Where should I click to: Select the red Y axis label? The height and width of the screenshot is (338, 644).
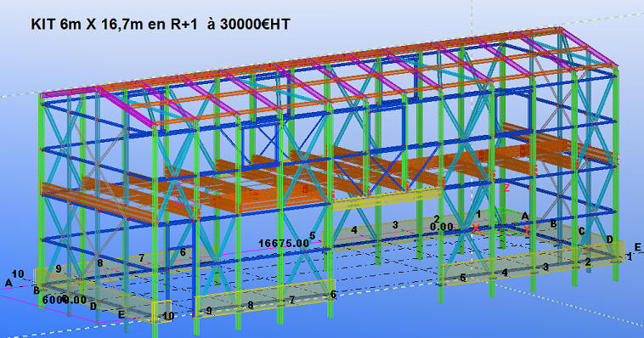526,230
